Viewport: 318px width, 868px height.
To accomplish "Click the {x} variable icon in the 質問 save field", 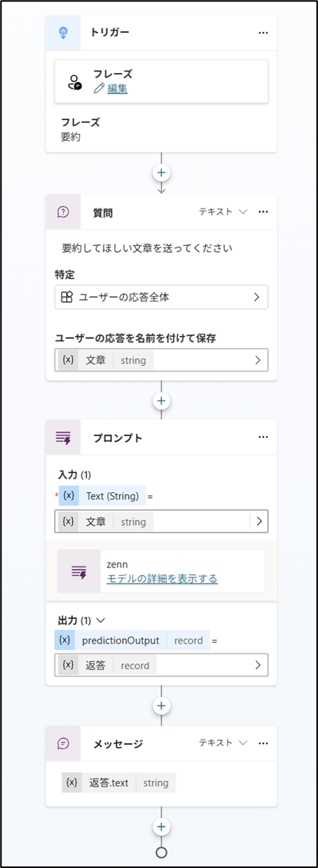I will click(68, 360).
